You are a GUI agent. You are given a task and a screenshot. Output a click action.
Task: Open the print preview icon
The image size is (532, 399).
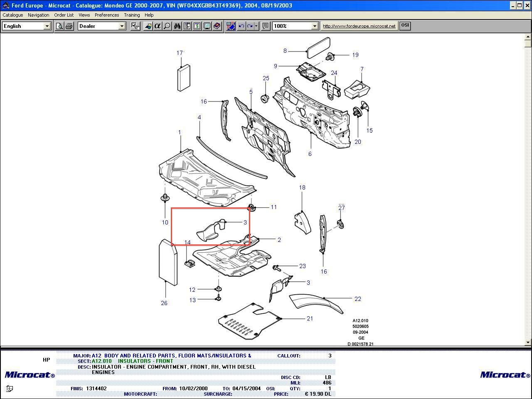pos(59,26)
